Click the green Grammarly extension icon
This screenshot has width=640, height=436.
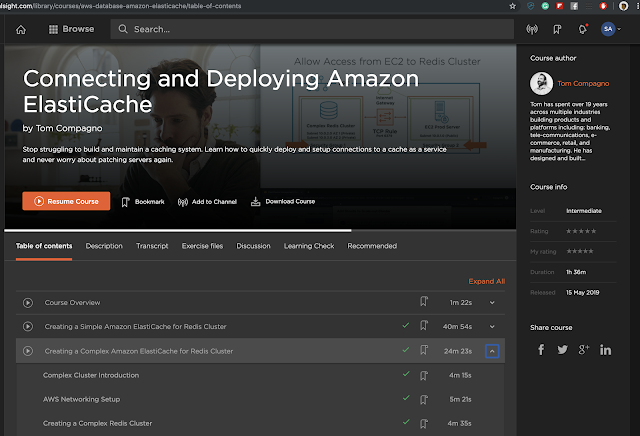(545, 6)
